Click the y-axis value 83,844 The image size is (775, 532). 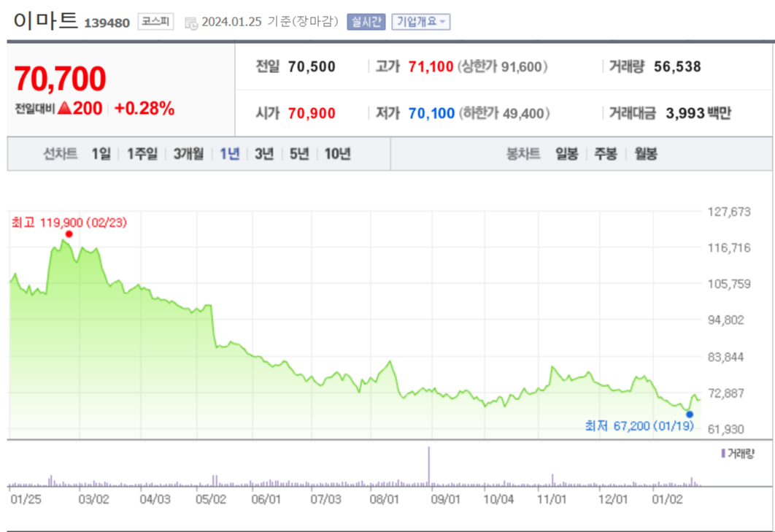click(725, 357)
